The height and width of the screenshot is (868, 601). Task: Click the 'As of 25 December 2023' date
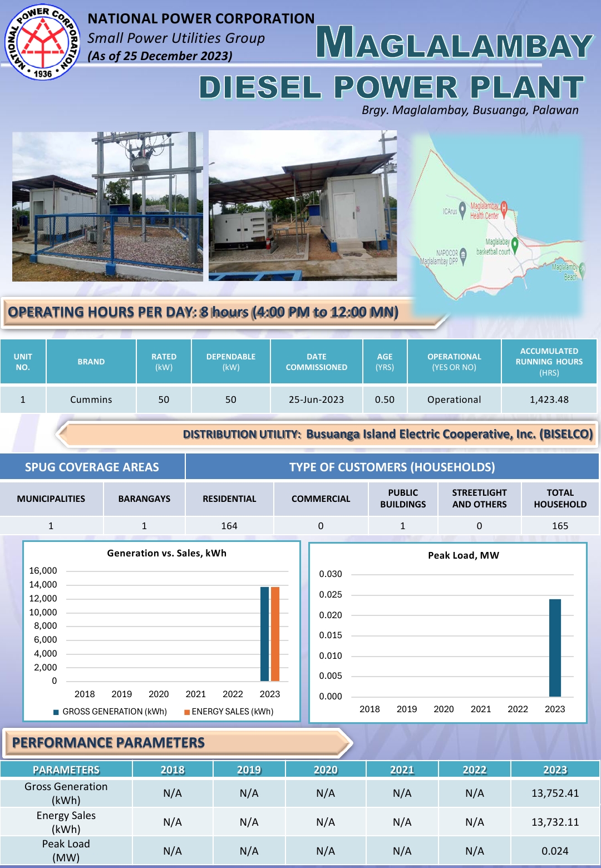click(160, 56)
